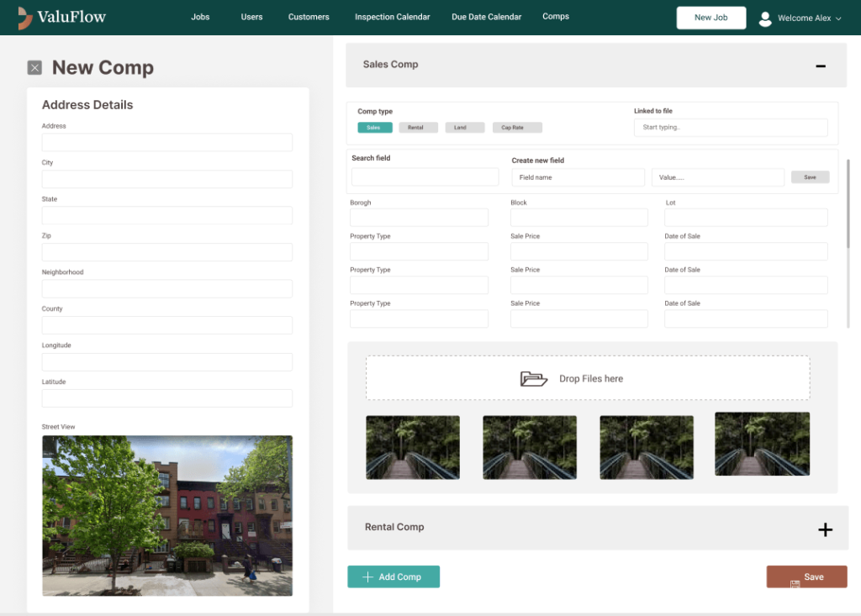This screenshot has width=861, height=616.
Task: Click the New Job button
Action: (710, 18)
